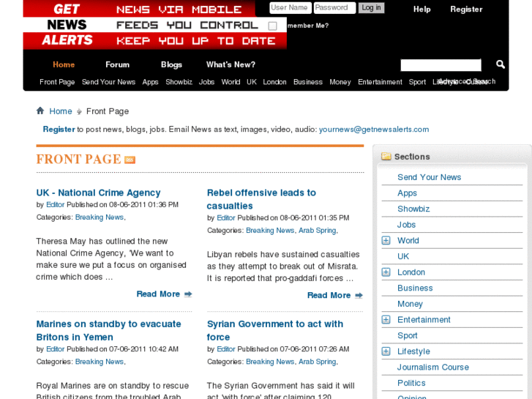Select Send Your News in sub-navigation
This screenshot has height=399, width=532.
pyautogui.click(x=108, y=82)
